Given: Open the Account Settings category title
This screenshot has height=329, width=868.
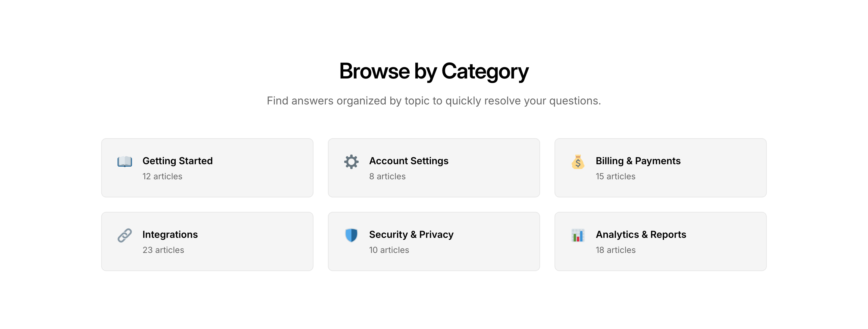Looking at the screenshot, I should coord(408,161).
